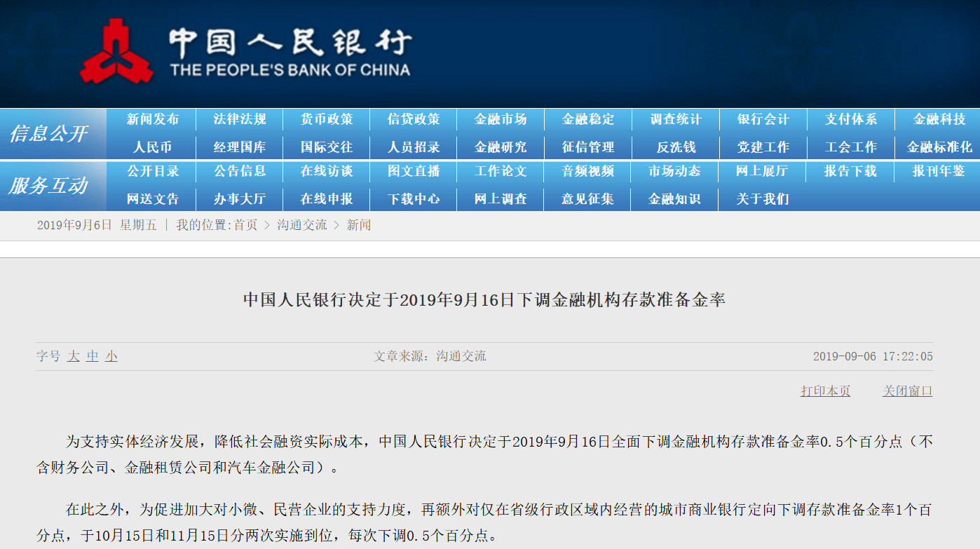Open 公开目录 under 服务互动
This screenshot has height=549, width=980.
(152, 171)
